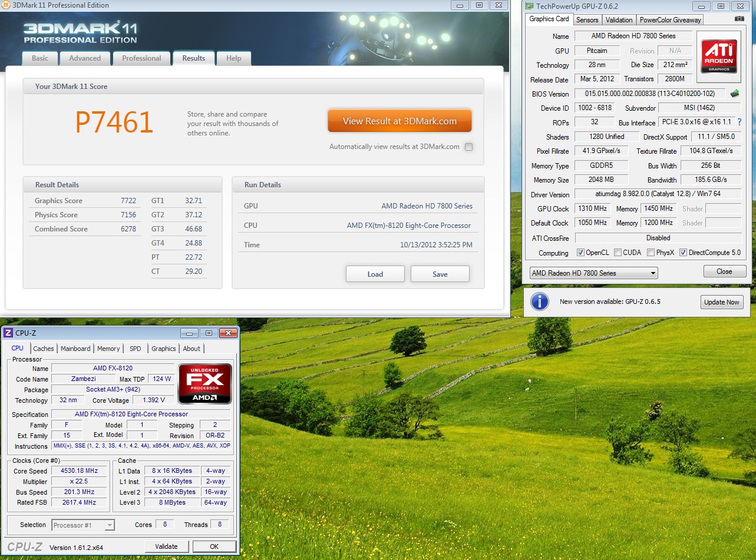Click View Result at 3DMark.com button
The height and width of the screenshot is (560, 756).
click(x=400, y=121)
